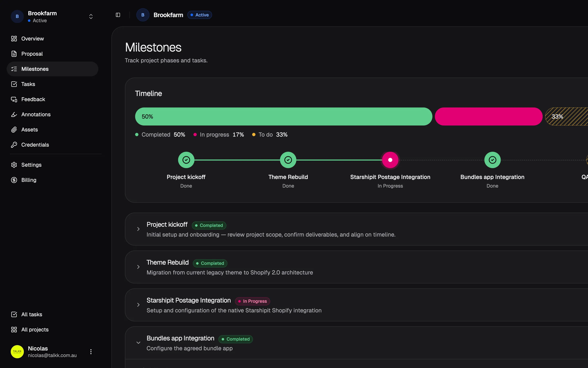Click the Annotations brush icon
Viewport: 588px width, 368px height.
[x=14, y=114]
